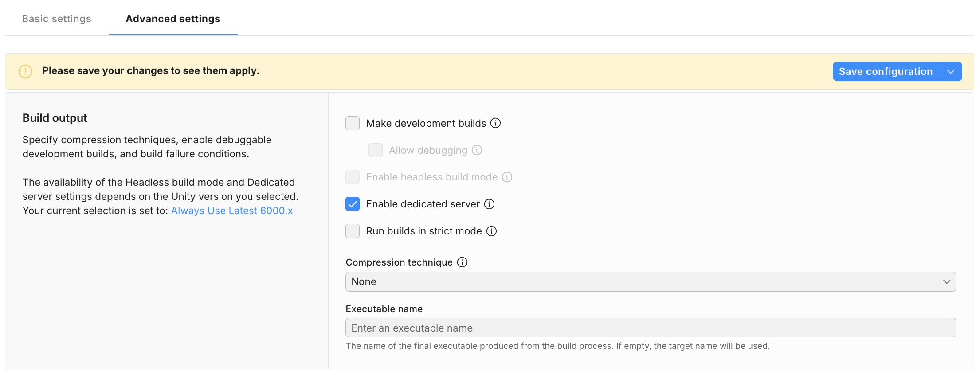The width and height of the screenshot is (980, 375).
Task: Toggle the Allow debugging checkbox
Action: [x=376, y=150]
